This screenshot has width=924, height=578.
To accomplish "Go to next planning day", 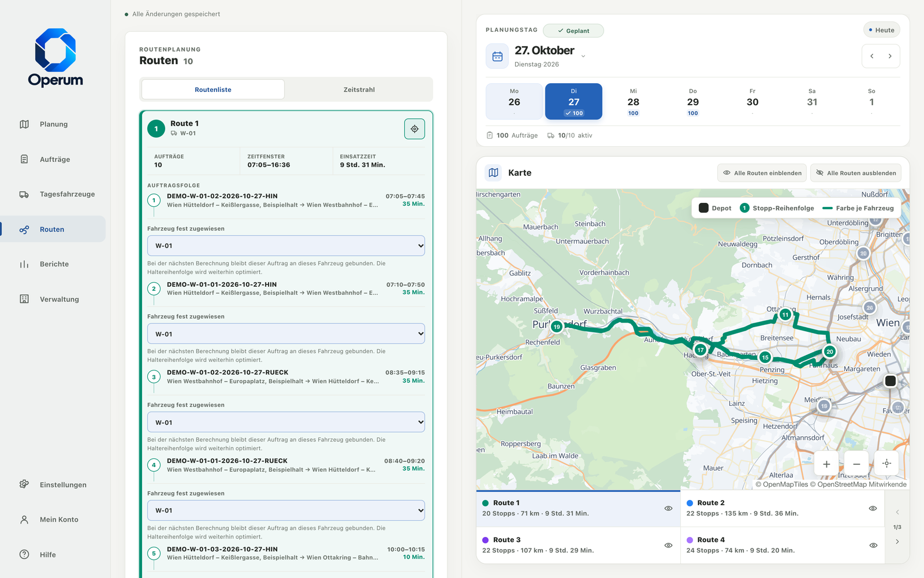I will 891,56.
